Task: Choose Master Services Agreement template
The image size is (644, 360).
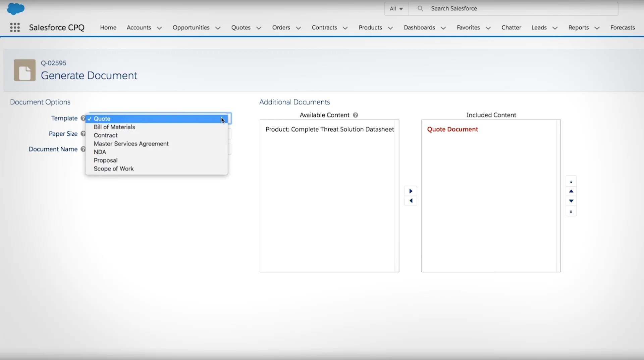Action: [157, 144]
